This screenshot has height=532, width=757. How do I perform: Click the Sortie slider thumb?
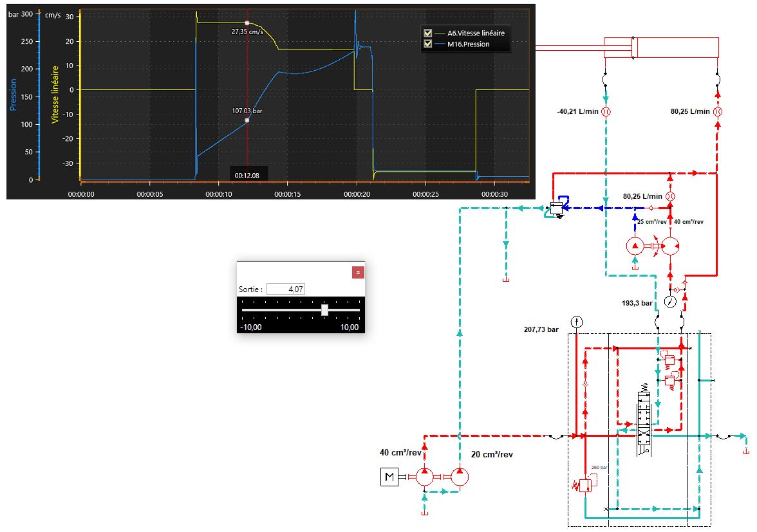(325, 309)
